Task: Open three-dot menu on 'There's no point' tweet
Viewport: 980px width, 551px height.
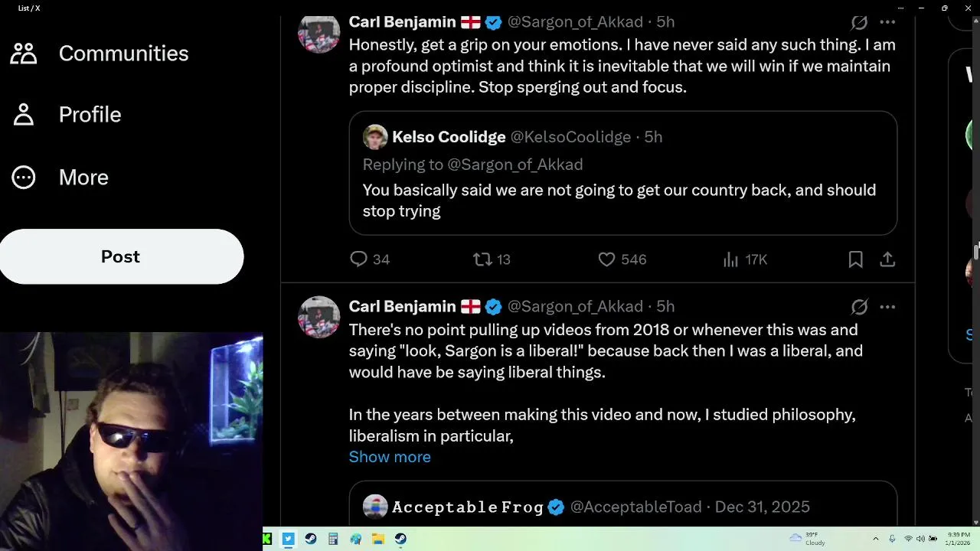Action: click(x=887, y=307)
